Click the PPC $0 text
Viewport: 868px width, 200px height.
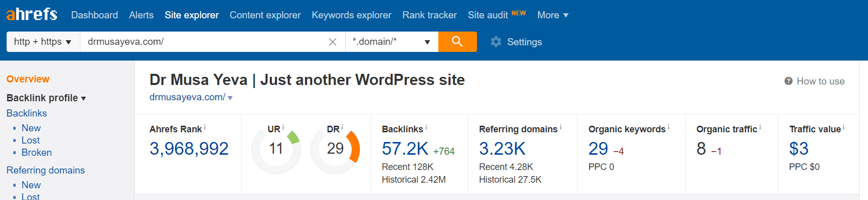click(x=804, y=166)
